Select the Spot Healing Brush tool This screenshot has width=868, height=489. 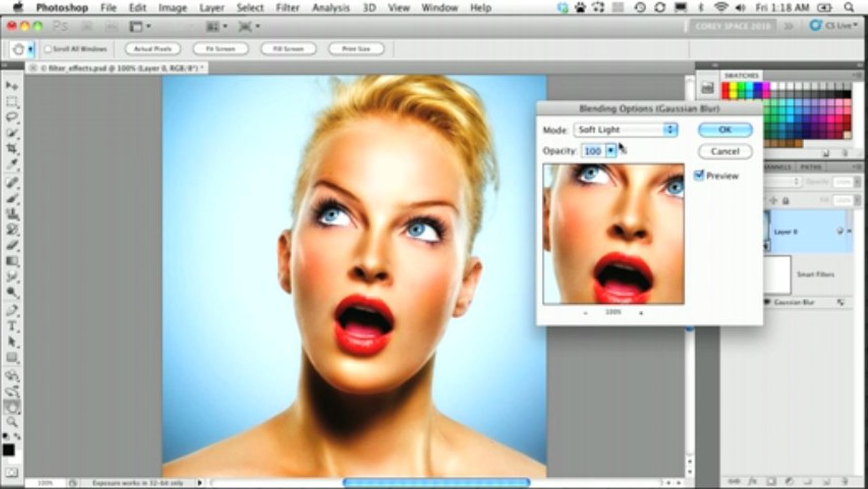[12, 183]
